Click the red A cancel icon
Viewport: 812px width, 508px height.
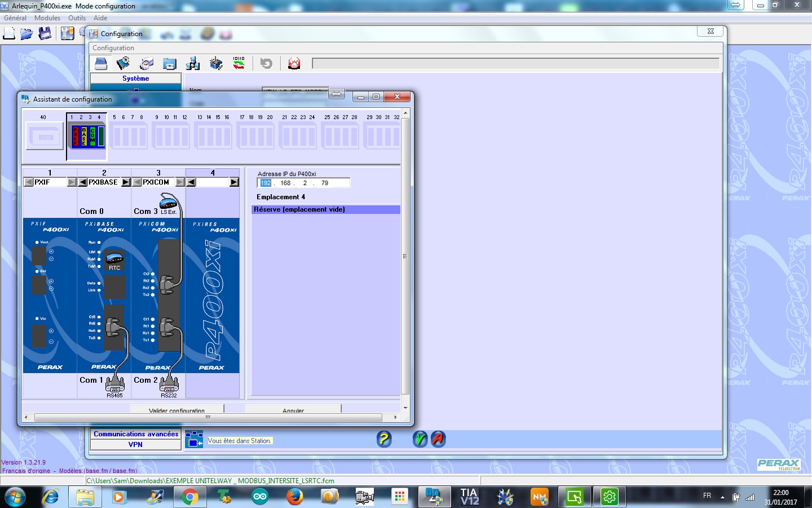click(438, 439)
